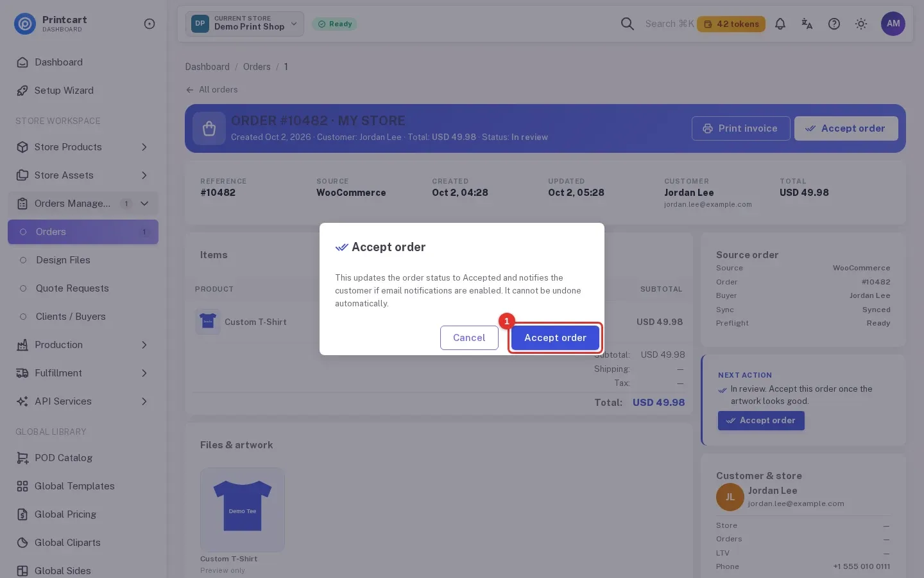Expand the API Services chevron
This screenshot has width=924, height=578.
[x=144, y=401]
